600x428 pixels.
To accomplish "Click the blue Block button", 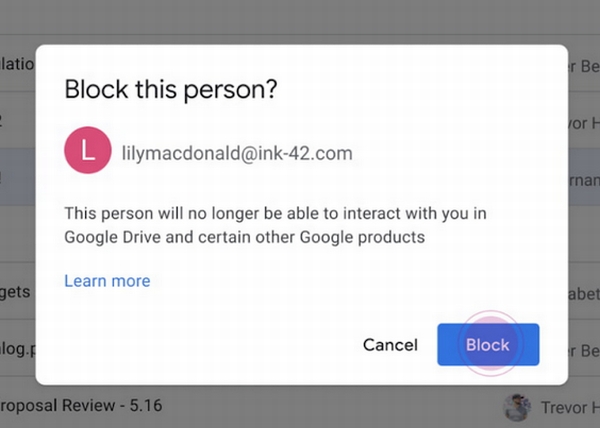I will pos(488,345).
